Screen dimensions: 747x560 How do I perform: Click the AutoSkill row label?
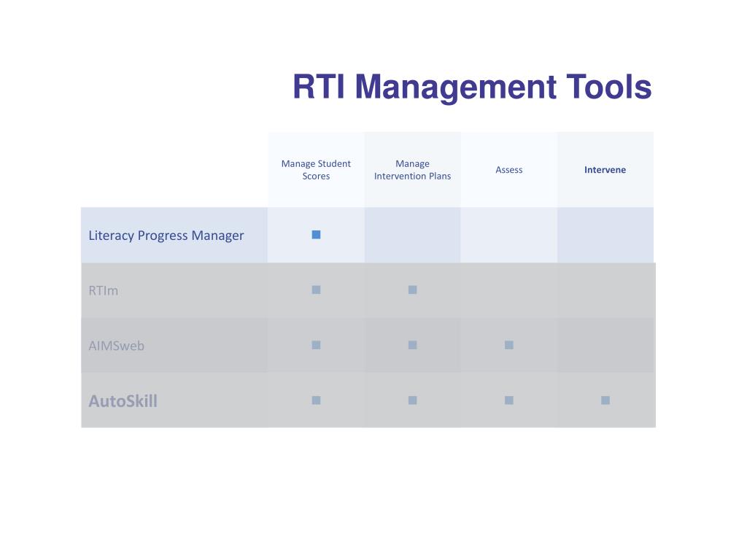(x=123, y=401)
